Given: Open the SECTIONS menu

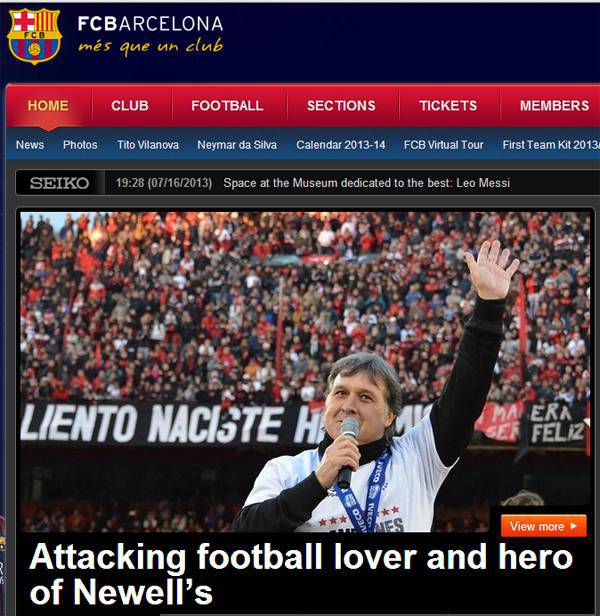Looking at the screenshot, I should click(341, 105).
